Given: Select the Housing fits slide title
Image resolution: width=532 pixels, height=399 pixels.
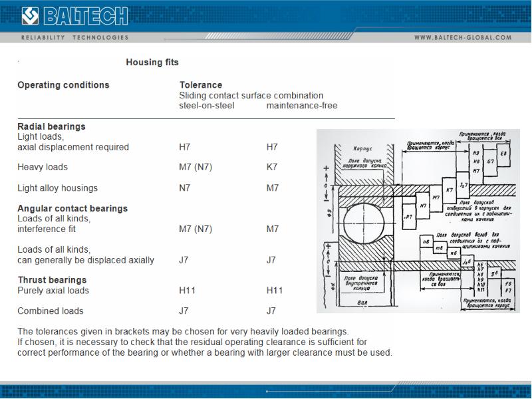Looking at the screenshot, I should pyautogui.click(x=152, y=63).
